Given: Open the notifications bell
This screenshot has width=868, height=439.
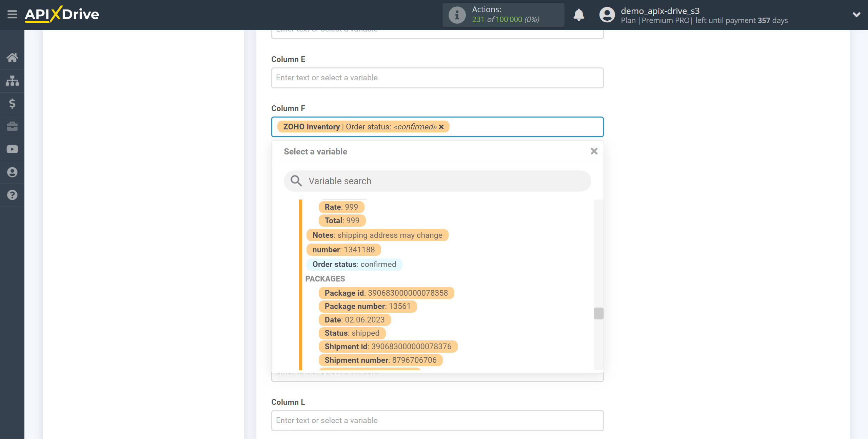Looking at the screenshot, I should point(579,15).
